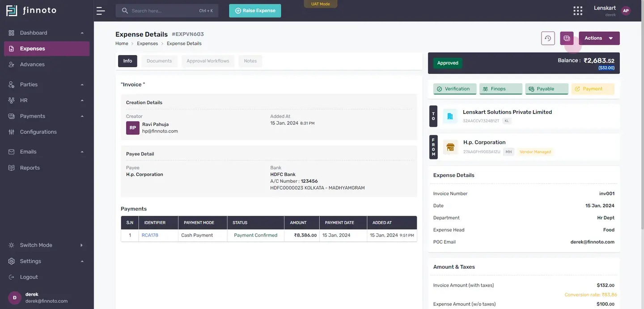
Task: Click the #EXPVN603 expense identifier
Action: click(x=188, y=34)
